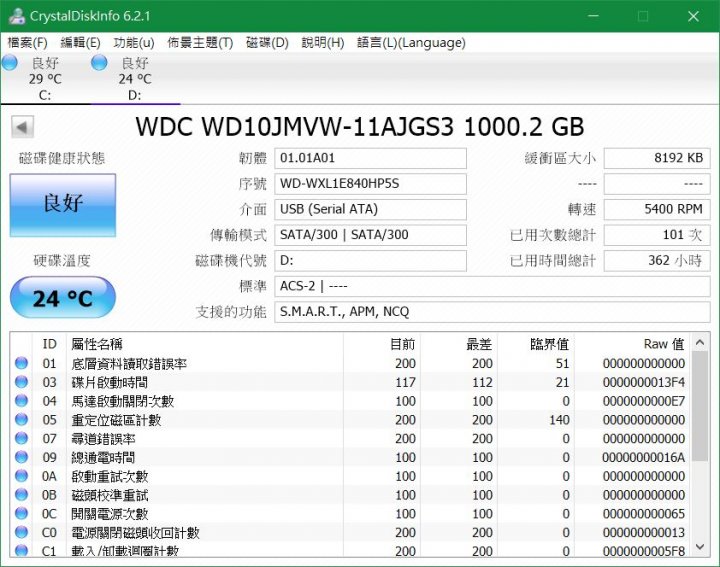Click the standard field ACS-2 | ----
The height and width of the screenshot is (567, 720).
click(x=492, y=286)
